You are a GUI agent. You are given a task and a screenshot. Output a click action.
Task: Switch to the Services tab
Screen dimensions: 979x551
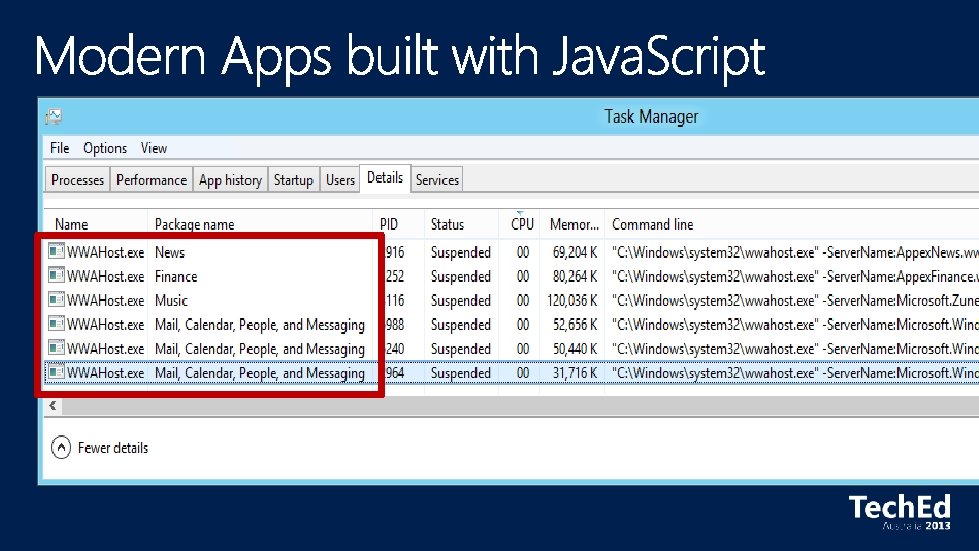[x=437, y=180]
